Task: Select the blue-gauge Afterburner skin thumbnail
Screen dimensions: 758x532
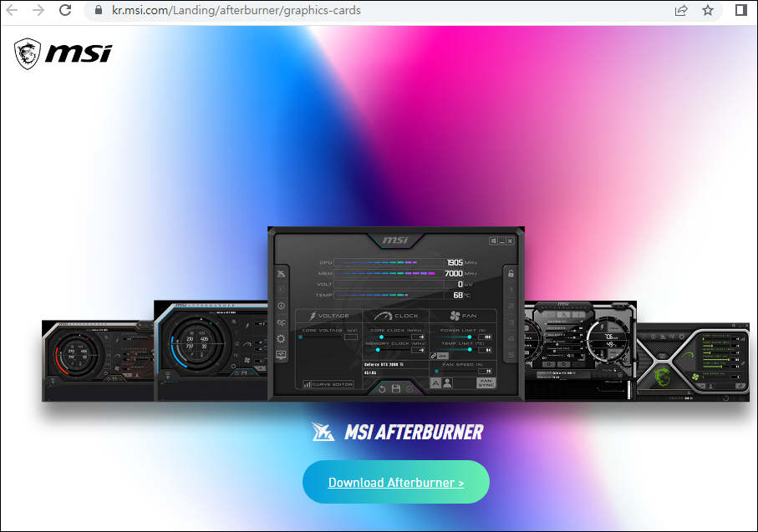Action: pyautogui.click(x=211, y=350)
